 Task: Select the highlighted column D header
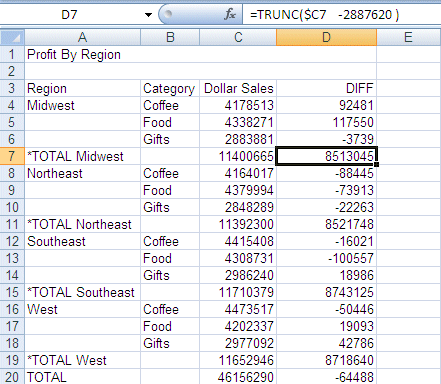click(326, 37)
